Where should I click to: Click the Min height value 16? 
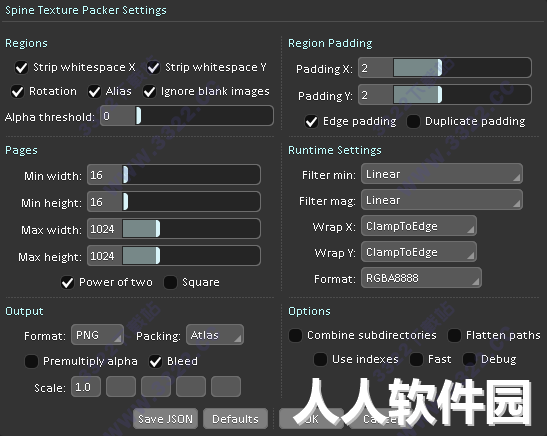pyautogui.click(x=105, y=202)
